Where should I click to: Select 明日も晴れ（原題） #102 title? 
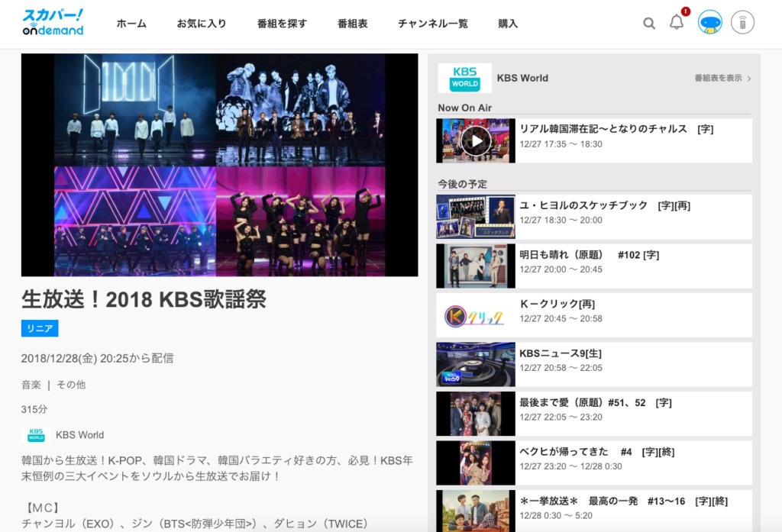pos(590,255)
